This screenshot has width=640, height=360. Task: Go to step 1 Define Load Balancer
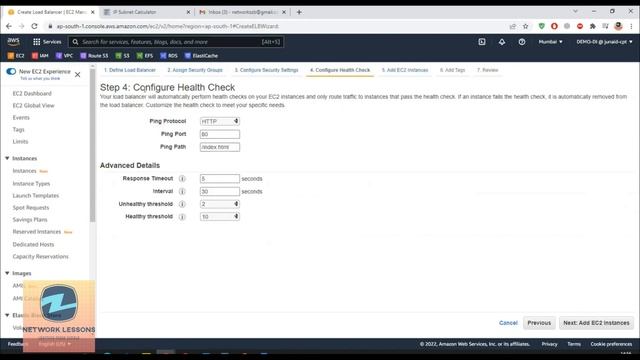[x=130, y=70]
